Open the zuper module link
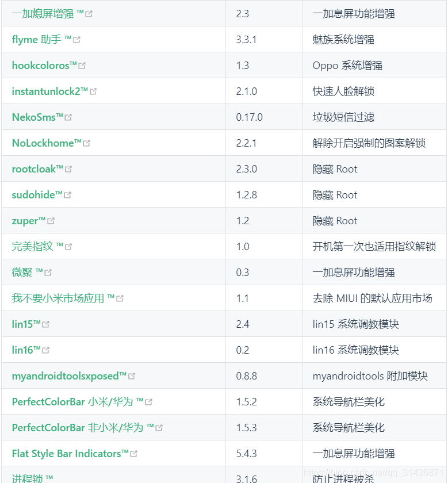 (x=33, y=221)
